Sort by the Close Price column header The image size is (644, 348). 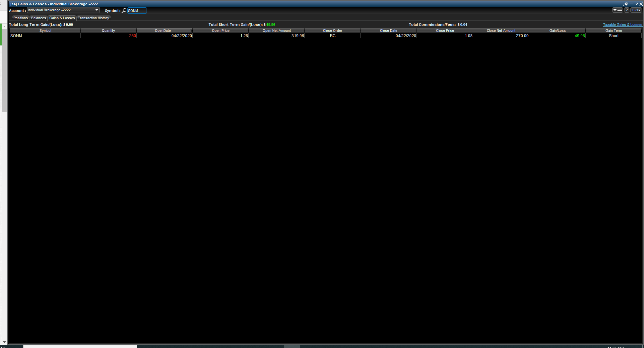pyautogui.click(x=445, y=31)
